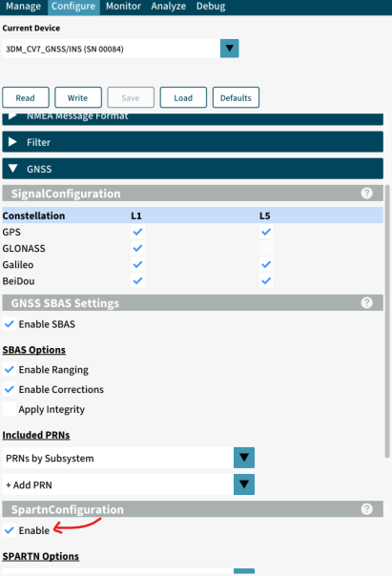Toggle GLONASS L5 checkbox

point(266,248)
